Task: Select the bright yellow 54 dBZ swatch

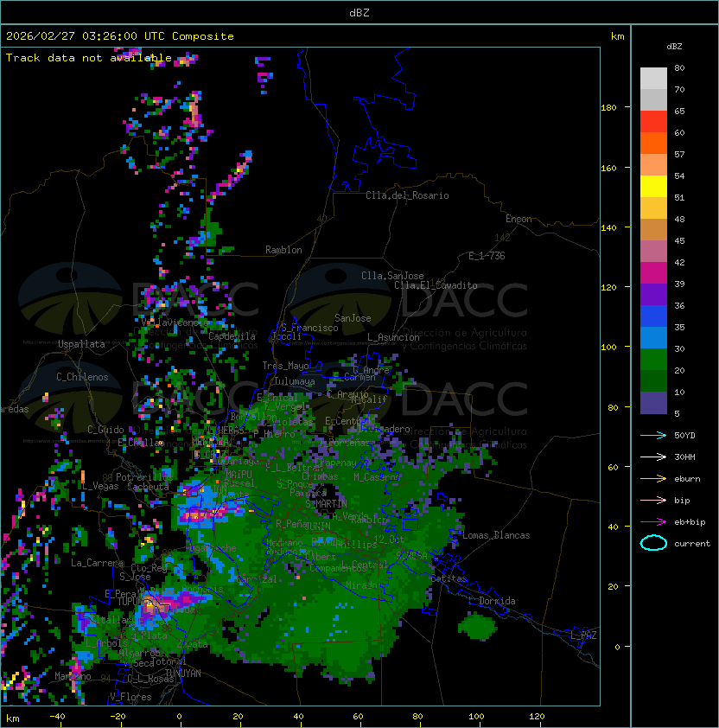Action: (653, 186)
